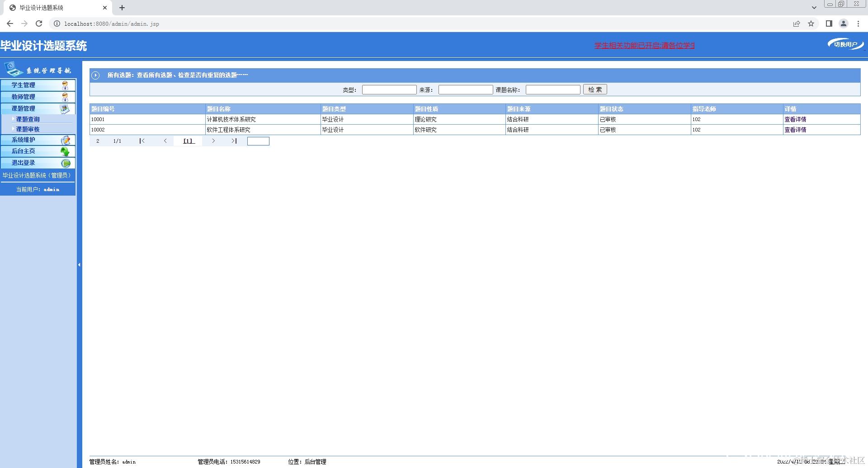Viewport: 868px width, 468px height.
Task: Click the 学生管理 person icon
Action: click(65, 85)
